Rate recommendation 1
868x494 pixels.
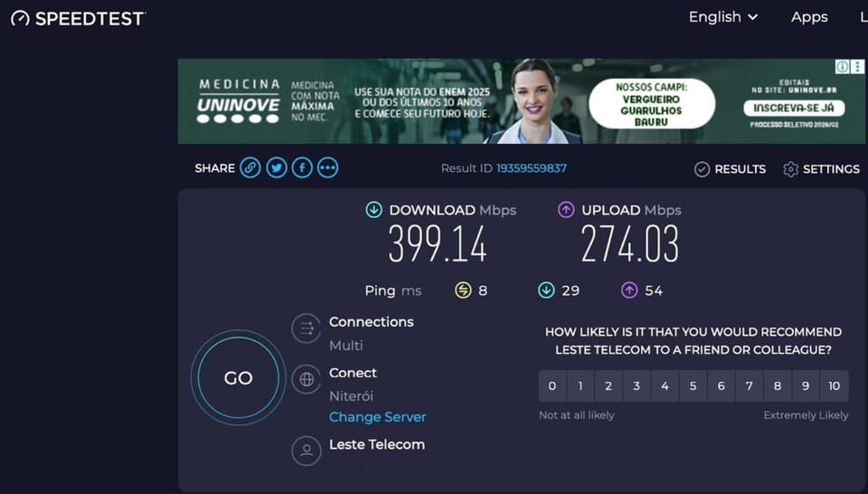(580, 386)
